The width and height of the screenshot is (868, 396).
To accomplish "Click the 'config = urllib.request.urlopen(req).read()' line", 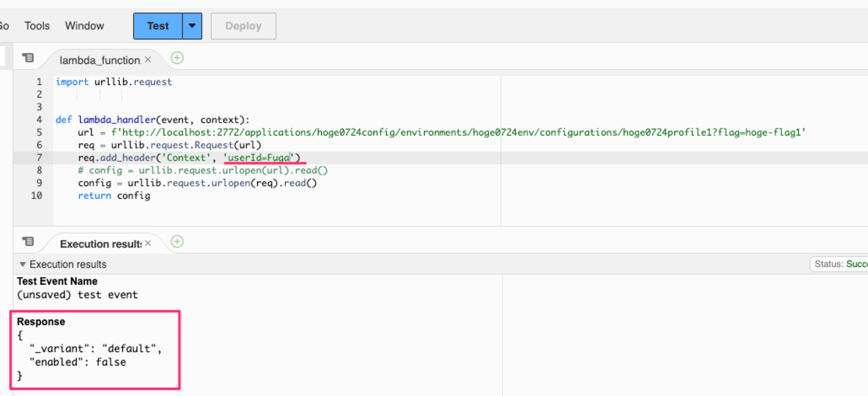I will (x=197, y=183).
